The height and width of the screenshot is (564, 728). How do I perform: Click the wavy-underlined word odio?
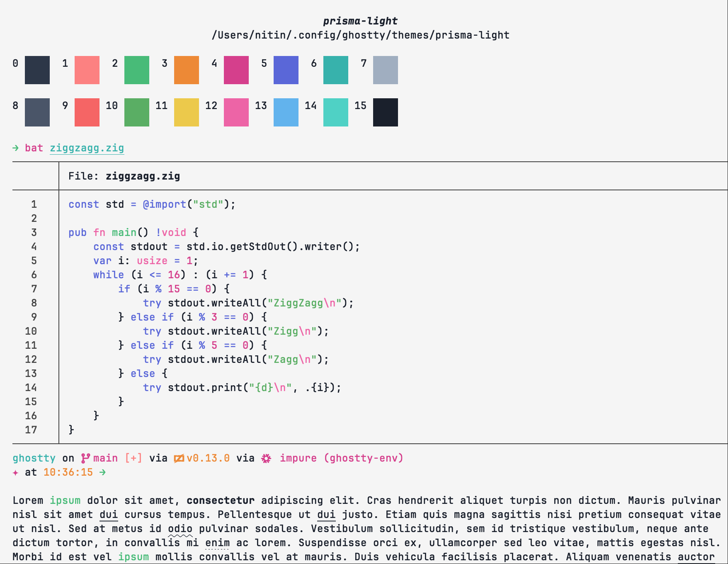tap(180, 529)
